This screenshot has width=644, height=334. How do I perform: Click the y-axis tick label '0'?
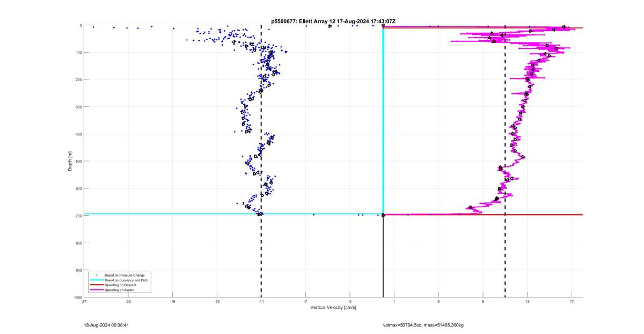tap(80, 25)
